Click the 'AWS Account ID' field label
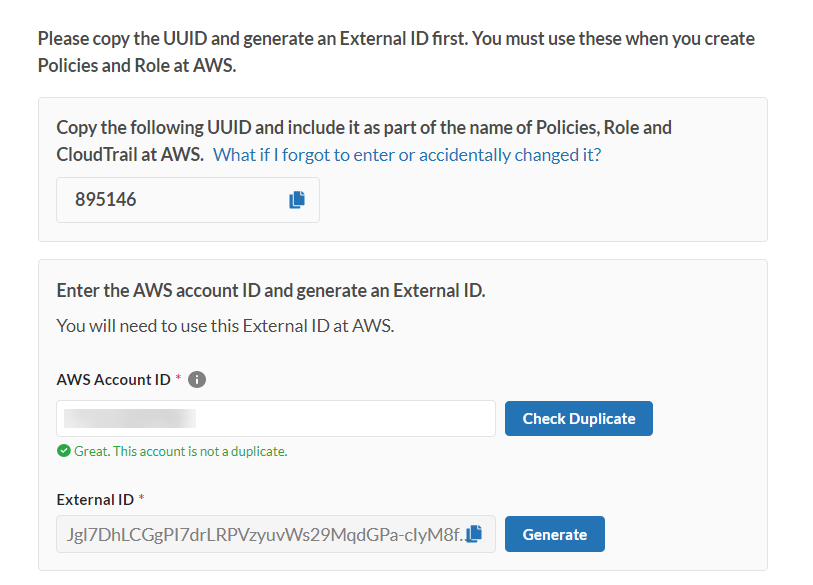 pos(113,380)
